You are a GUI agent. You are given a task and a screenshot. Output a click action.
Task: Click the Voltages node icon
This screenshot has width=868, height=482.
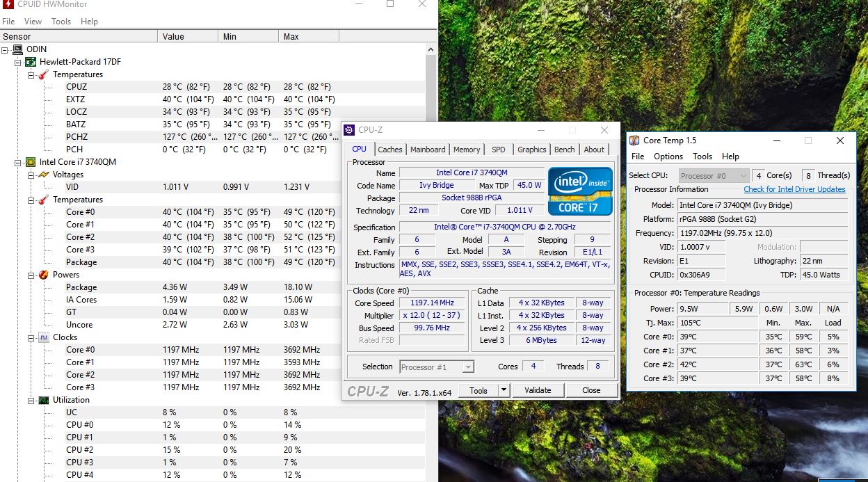[44, 175]
